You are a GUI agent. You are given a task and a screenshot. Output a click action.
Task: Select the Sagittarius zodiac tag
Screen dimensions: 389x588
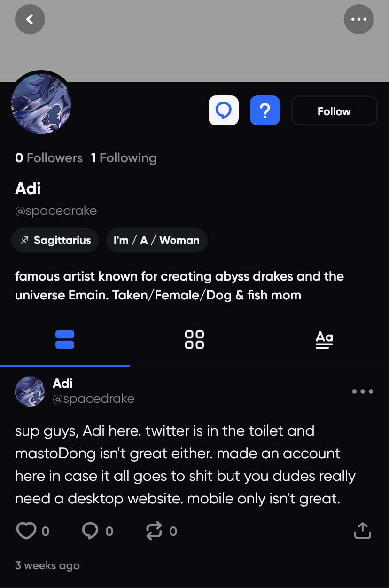(55, 240)
